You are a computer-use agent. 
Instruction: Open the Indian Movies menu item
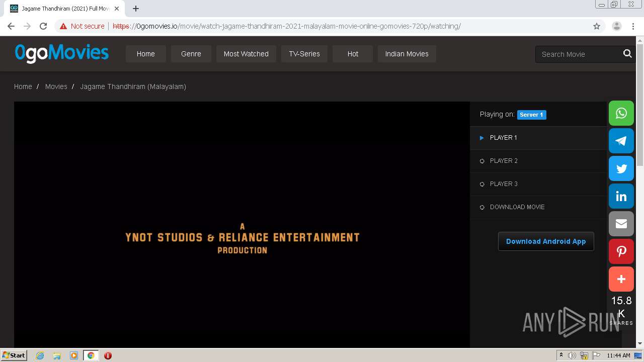tap(407, 54)
